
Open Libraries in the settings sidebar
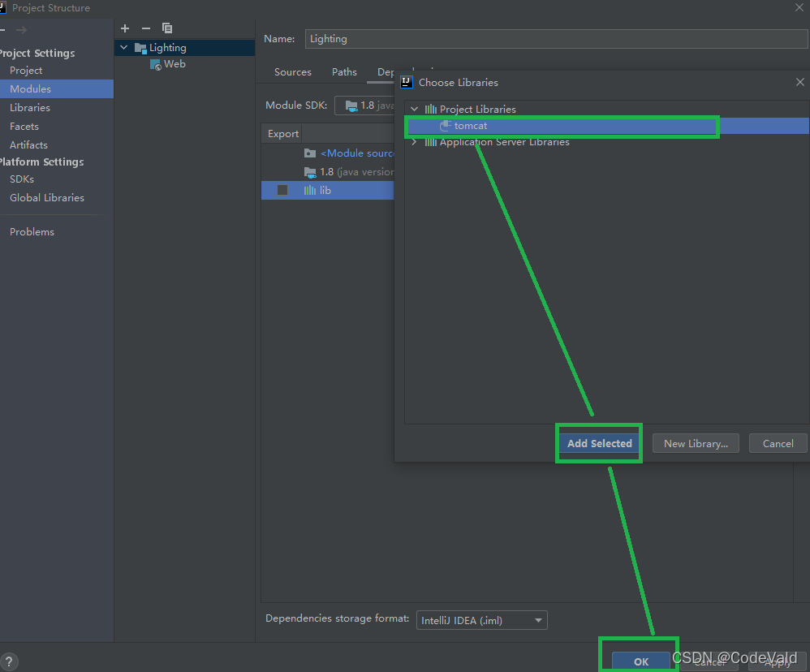point(30,107)
